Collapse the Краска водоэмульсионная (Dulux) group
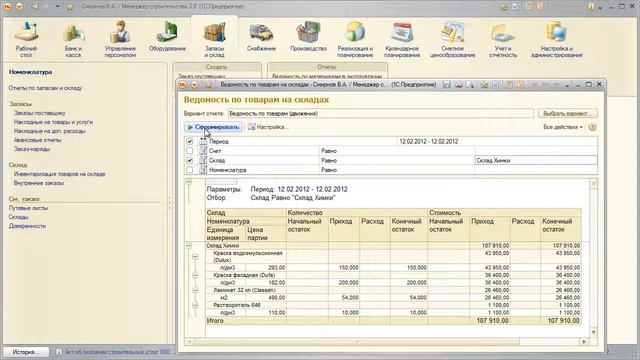The width and height of the screenshot is (640, 360). tap(195, 257)
